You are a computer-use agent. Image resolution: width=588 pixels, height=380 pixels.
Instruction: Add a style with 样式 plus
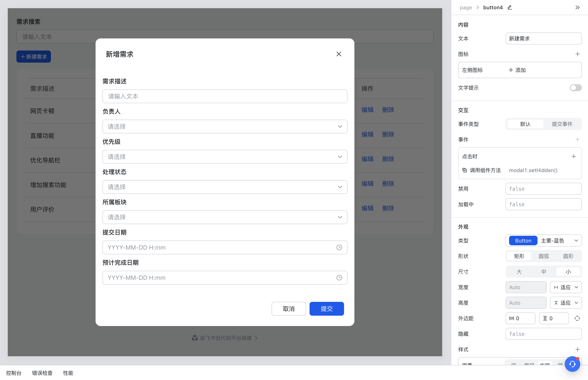[x=577, y=349]
